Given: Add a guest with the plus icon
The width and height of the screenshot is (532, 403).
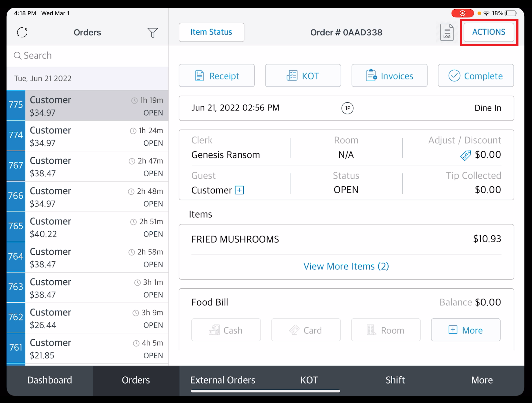Looking at the screenshot, I should 239,190.
